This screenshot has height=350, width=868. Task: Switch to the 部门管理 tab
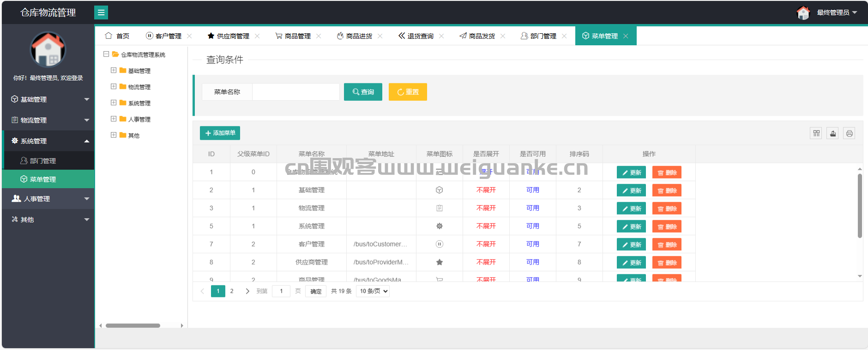click(x=539, y=36)
